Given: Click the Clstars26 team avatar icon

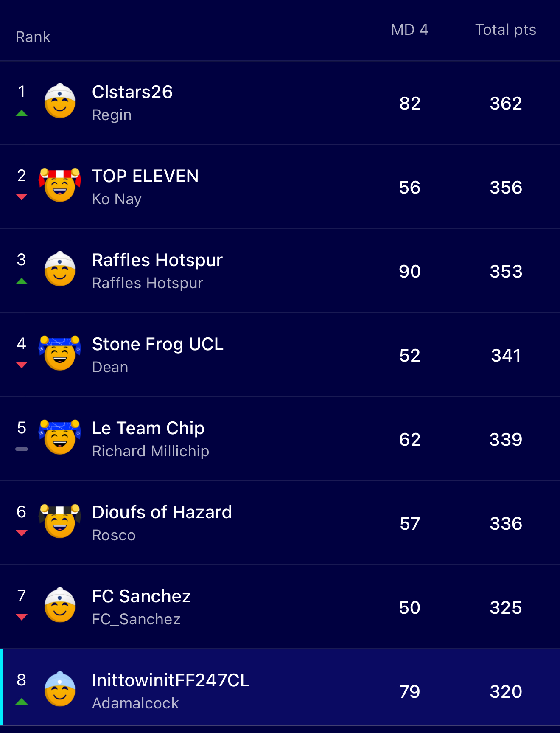Looking at the screenshot, I should 60,101.
